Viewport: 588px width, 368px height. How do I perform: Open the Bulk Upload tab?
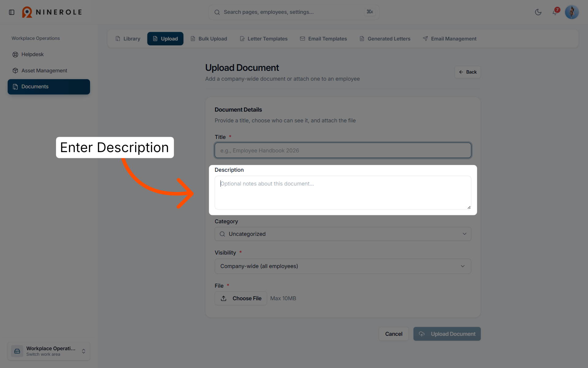(209, 39)
